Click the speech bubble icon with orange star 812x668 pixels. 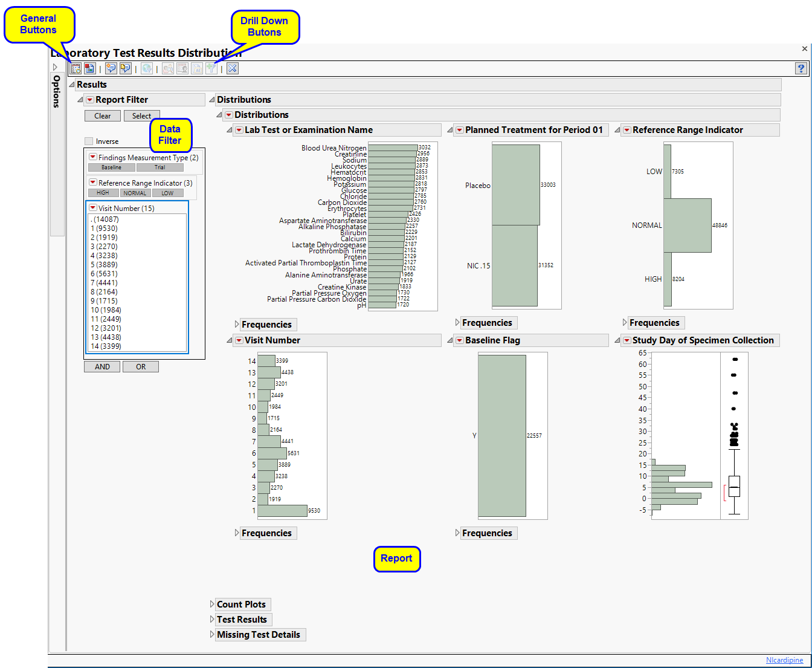(111, 69)
